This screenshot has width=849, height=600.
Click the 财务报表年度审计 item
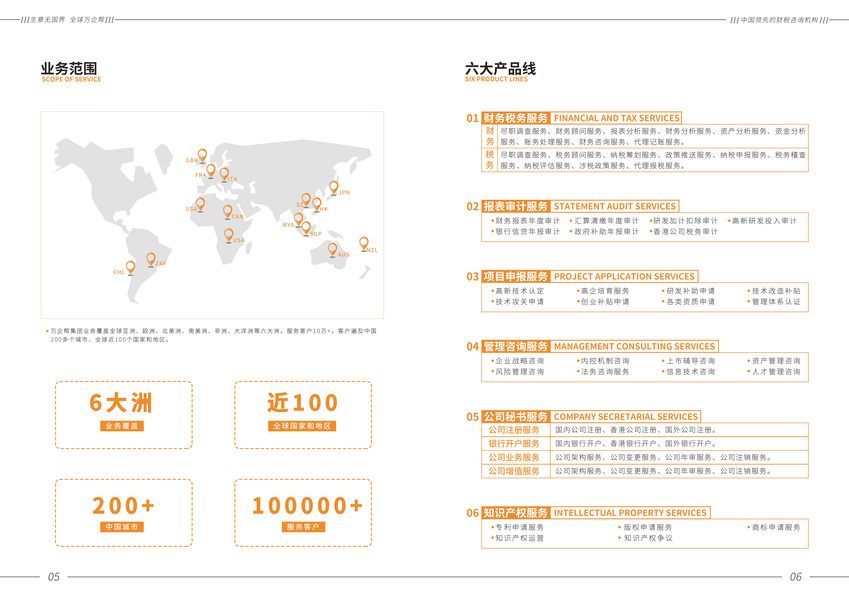click(526, 221)
